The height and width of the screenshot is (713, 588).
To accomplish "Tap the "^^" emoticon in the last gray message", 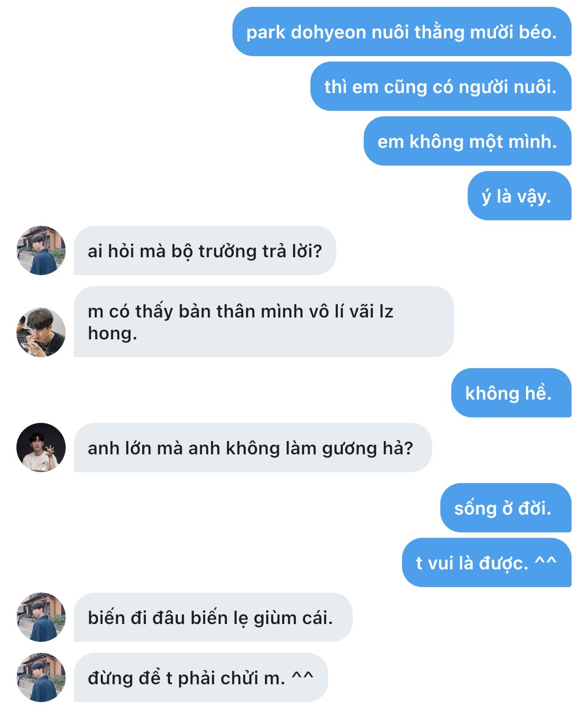I will (302, 676).
